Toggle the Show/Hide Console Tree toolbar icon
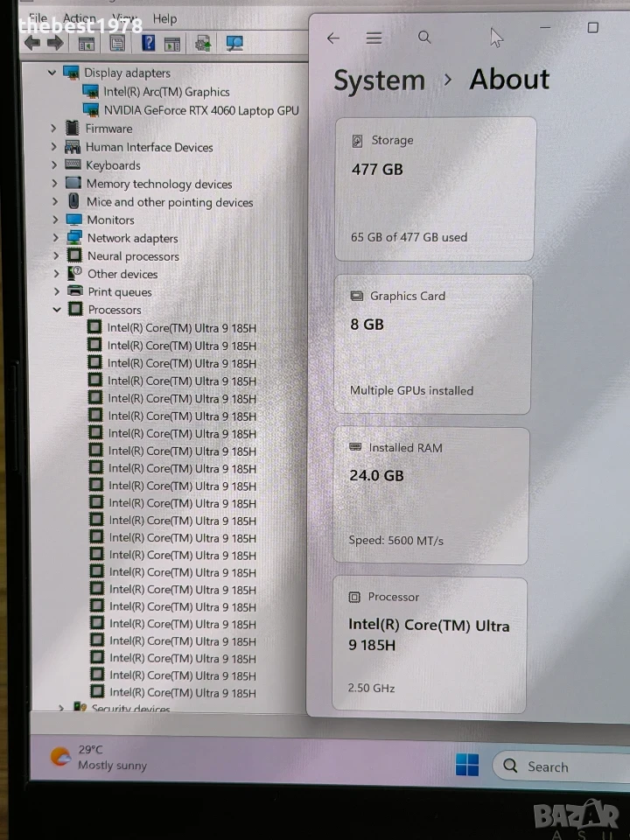The image size is (630, 840). pos(87,44)
